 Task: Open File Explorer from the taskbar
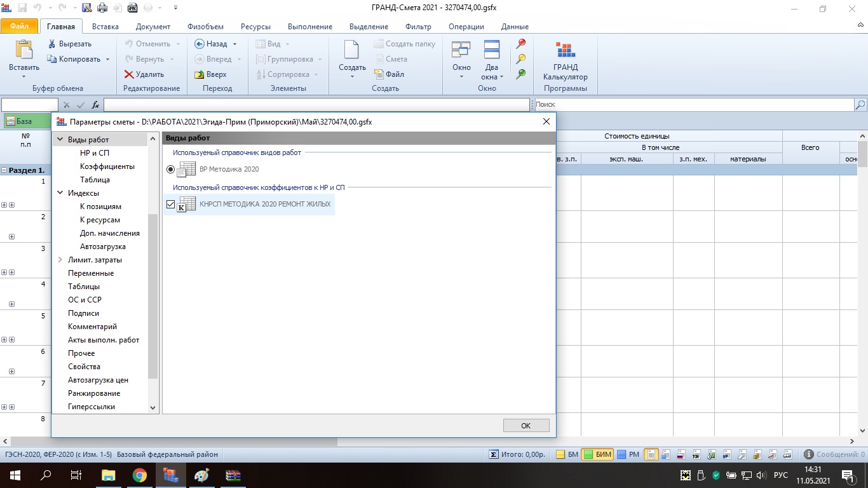[x=109, y=475]
